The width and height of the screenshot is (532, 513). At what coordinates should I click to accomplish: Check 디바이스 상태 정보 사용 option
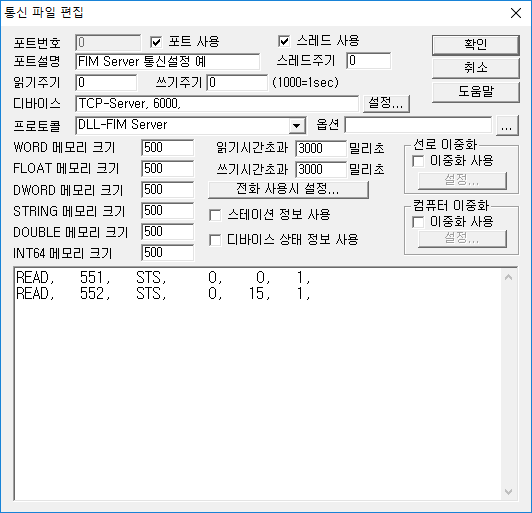click(215, 240)
